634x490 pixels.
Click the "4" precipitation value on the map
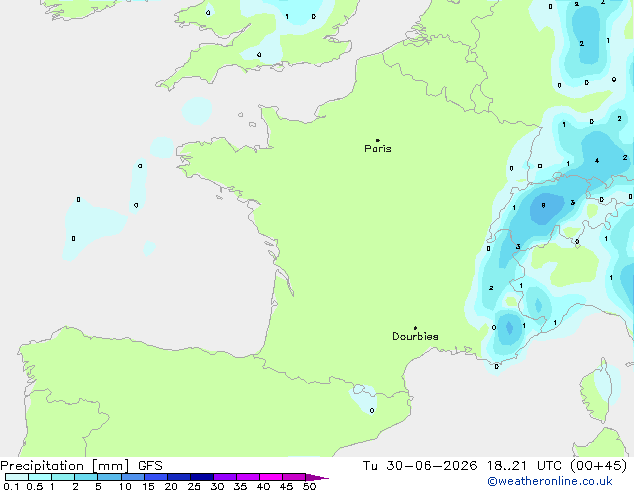coord(596,161)
